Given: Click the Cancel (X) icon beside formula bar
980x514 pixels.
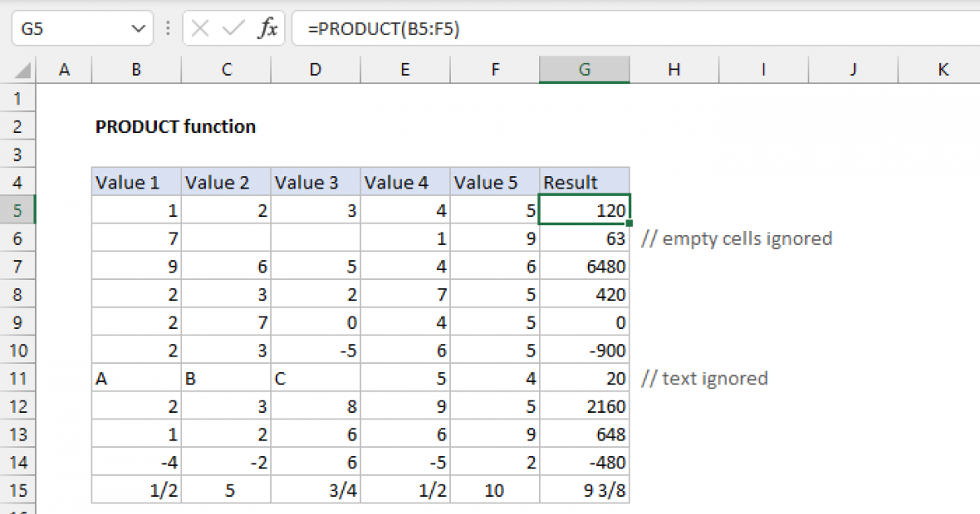Looking at the screenshot, I should (198, 28).
